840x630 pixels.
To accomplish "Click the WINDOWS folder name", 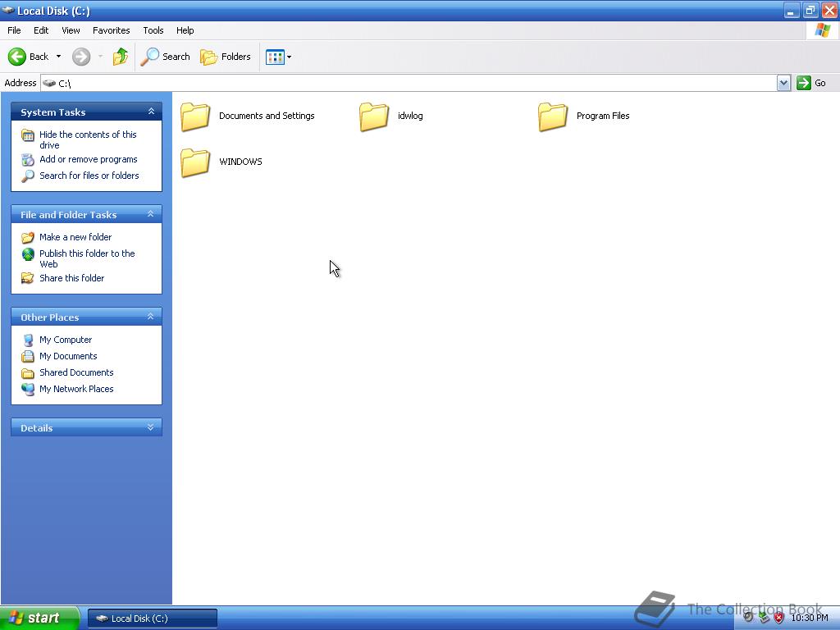I will (240, 162).
